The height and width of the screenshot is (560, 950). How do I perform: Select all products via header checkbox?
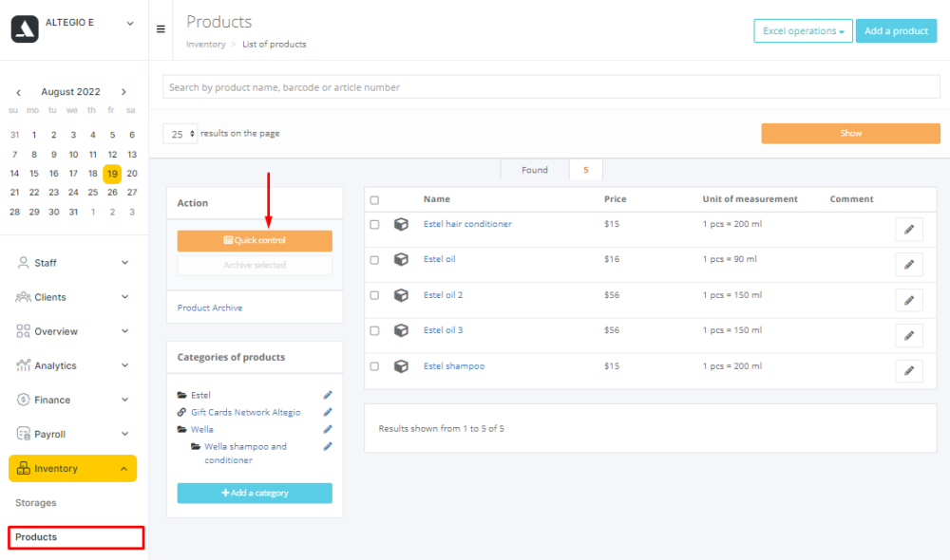tap(374, 200)
